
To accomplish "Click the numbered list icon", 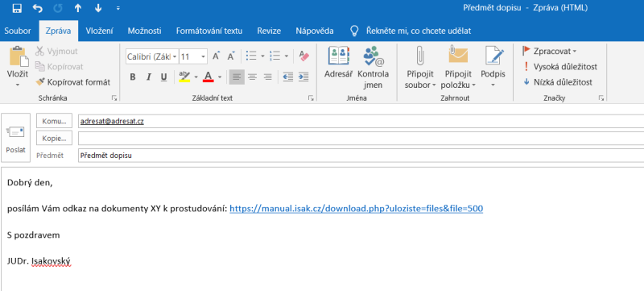I will pyautogui.click(x=275, y=56).
